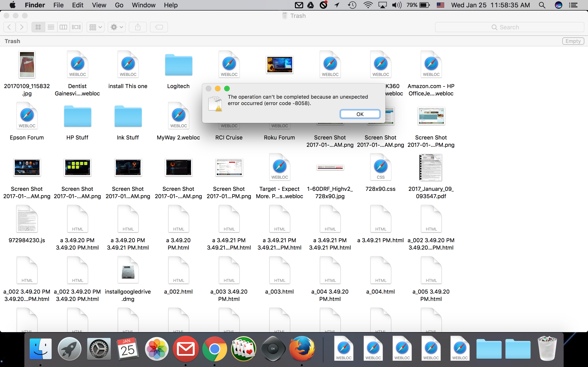Open Spotlight search in menu bar

coord(542,5)
